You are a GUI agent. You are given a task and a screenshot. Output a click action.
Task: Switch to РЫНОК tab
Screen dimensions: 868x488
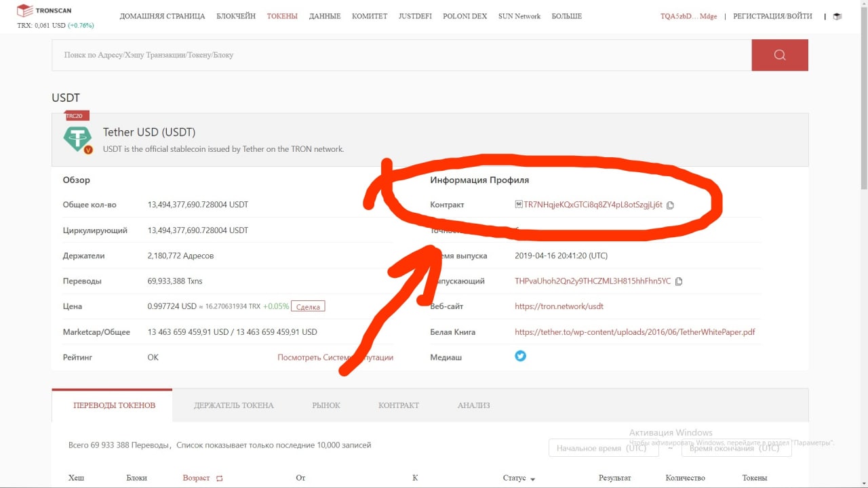326,405
